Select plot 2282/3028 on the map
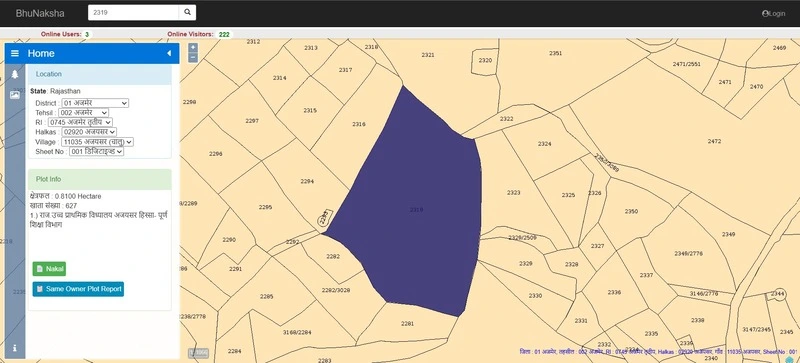800x363 pixels. [x=336, y=290]
